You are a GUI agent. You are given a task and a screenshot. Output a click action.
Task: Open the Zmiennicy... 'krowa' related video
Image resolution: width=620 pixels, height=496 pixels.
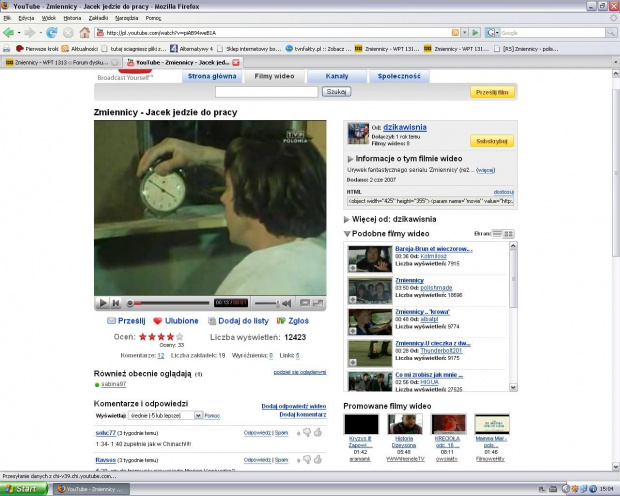coord(422,312)
